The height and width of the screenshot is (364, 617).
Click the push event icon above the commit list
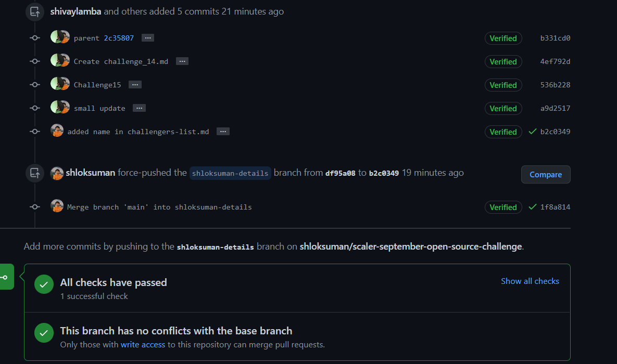pyautogui.click(x=34, y=11)
